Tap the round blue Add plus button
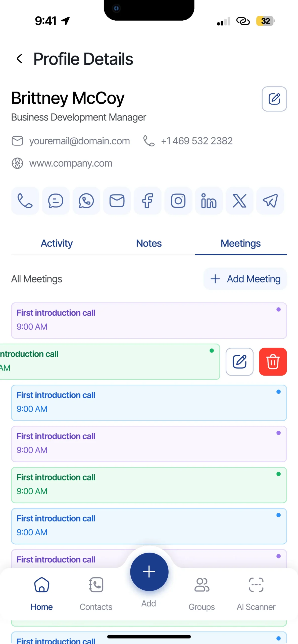This screenshot has width=298, height=644. pyautogui.click(x=149, y=572)
